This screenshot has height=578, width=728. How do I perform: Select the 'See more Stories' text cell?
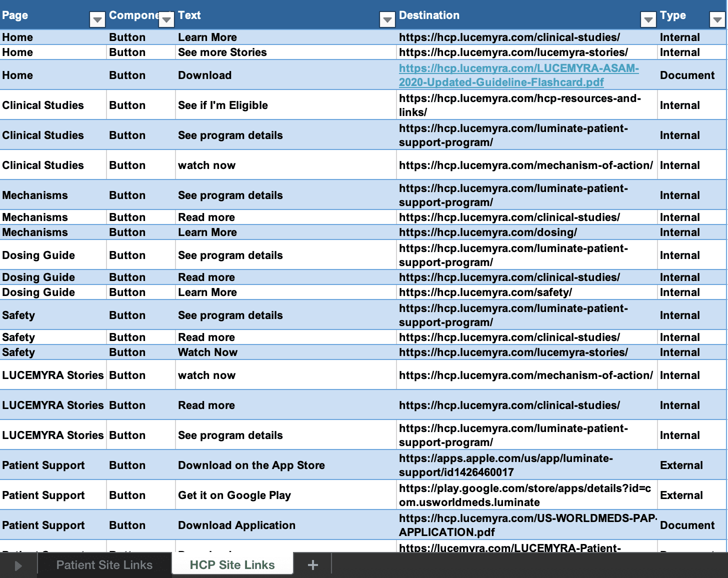[286, 52]
